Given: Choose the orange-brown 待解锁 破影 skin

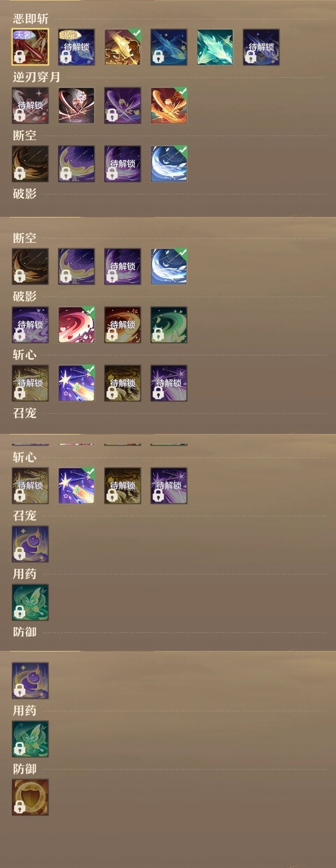Looking at the screenshot, I should [123, 325].
